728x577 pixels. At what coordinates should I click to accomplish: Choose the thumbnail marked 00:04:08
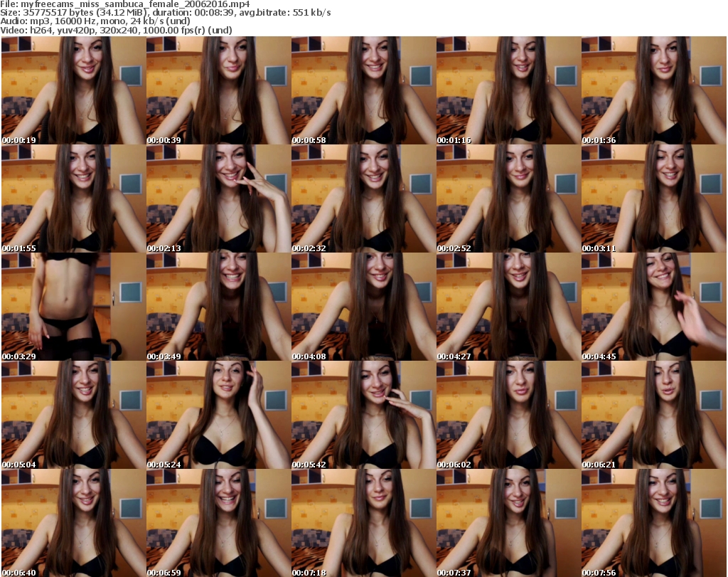click(363, 307)
